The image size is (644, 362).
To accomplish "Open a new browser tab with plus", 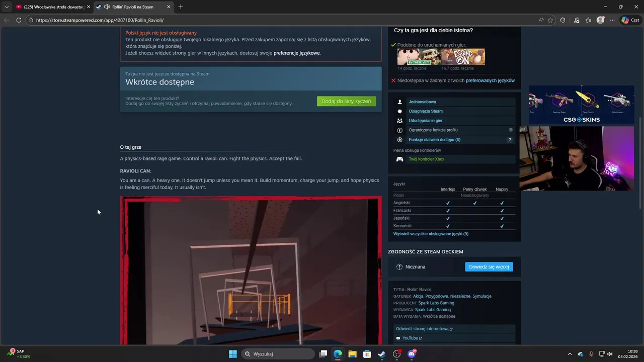I will [181, 7].
